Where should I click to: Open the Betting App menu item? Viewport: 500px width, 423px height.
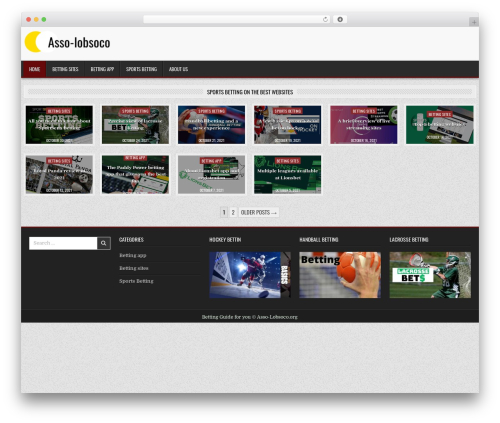[x=102, y=69]
